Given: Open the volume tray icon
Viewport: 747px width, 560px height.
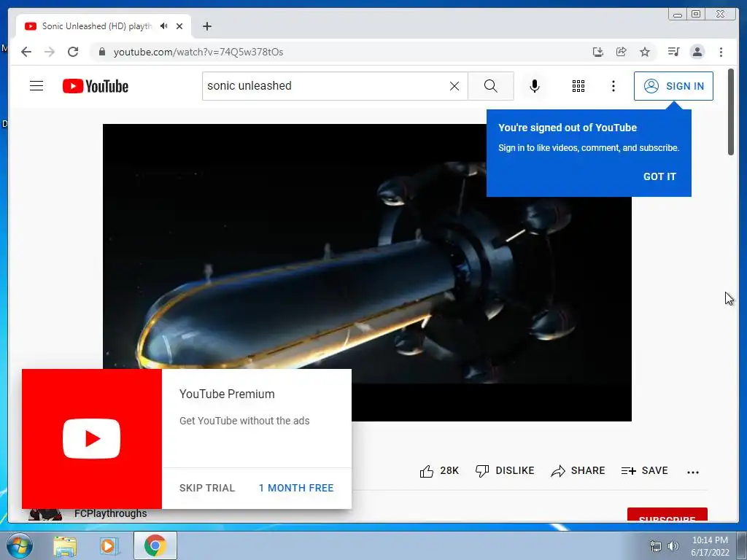Looking at the screenshot, I should point(673,546).
